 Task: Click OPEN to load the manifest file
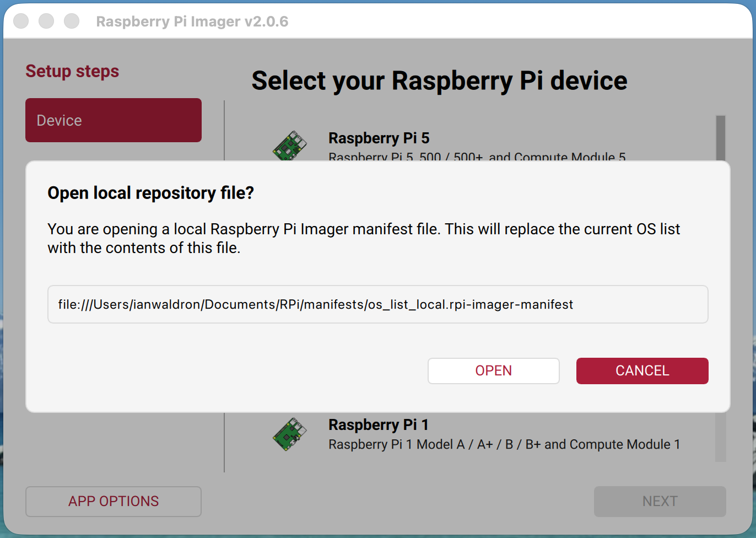(493, 370)
